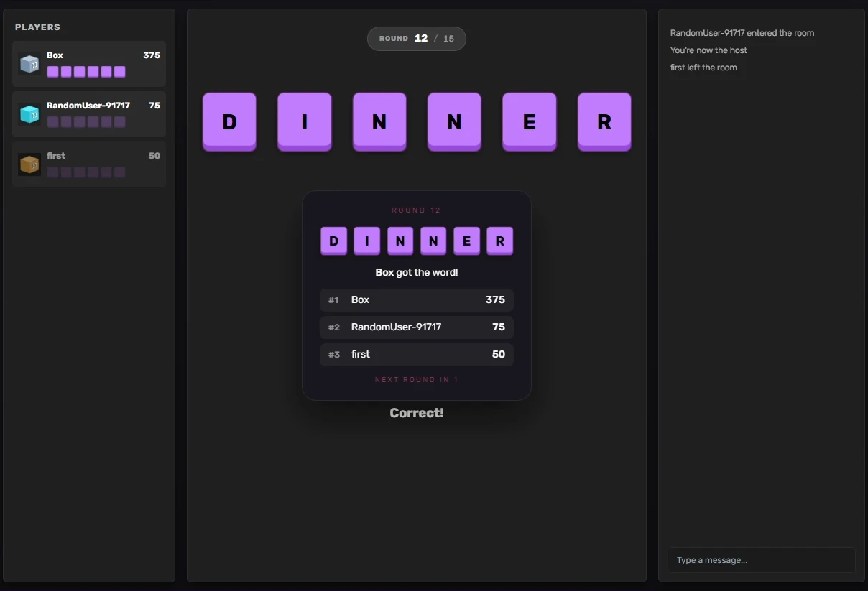Click the 'first left the room' chat message

click(x=703, y=68)
